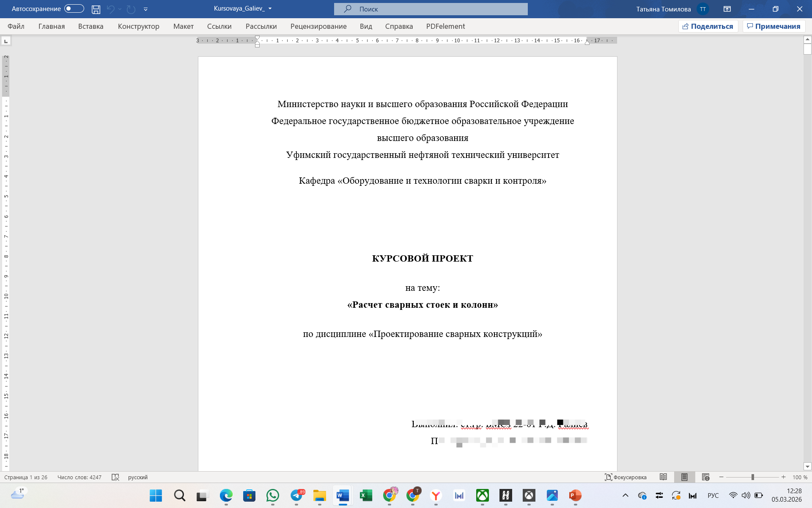Viewport: 812px width, 508px height.
Task: Select Web Layout view in status bar
Action: (706, 477)
